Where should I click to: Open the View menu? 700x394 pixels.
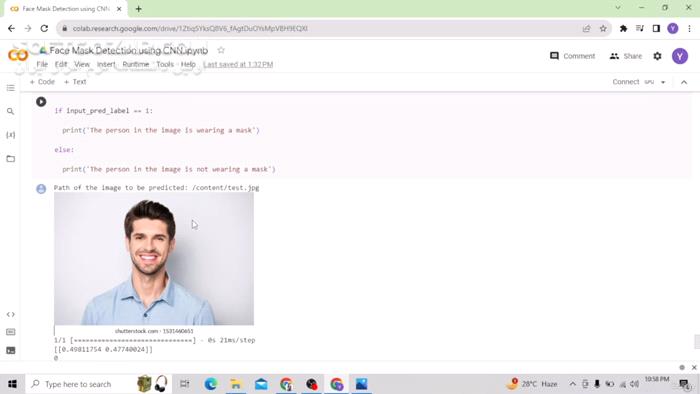click(x=82, y=64)
